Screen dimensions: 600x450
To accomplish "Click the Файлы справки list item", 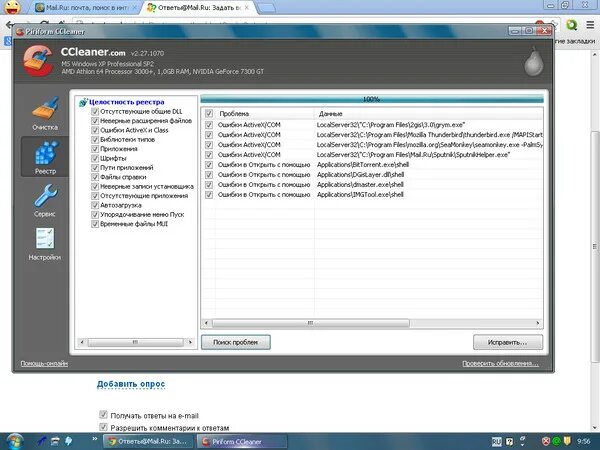I will pos(123,177).
